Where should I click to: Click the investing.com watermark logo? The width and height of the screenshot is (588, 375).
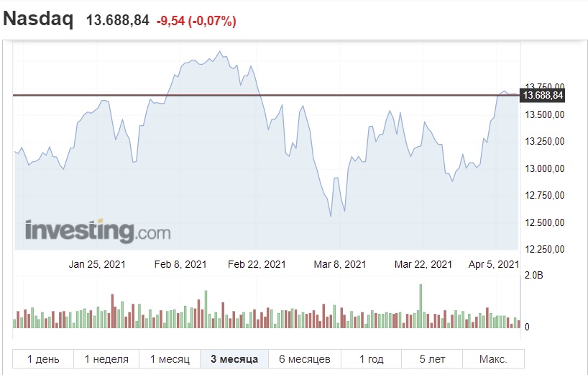98,231
